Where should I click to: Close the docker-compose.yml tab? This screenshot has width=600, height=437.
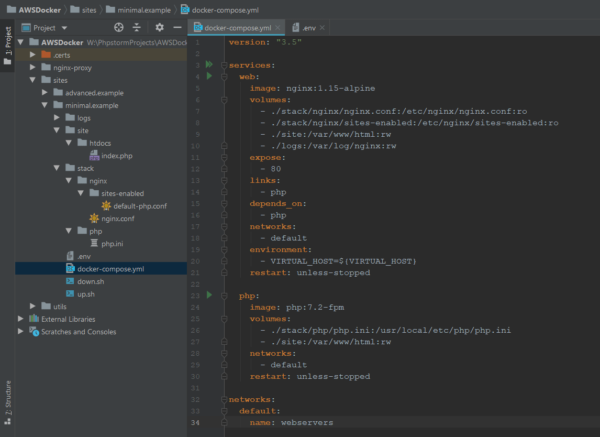tap(278, 28)
